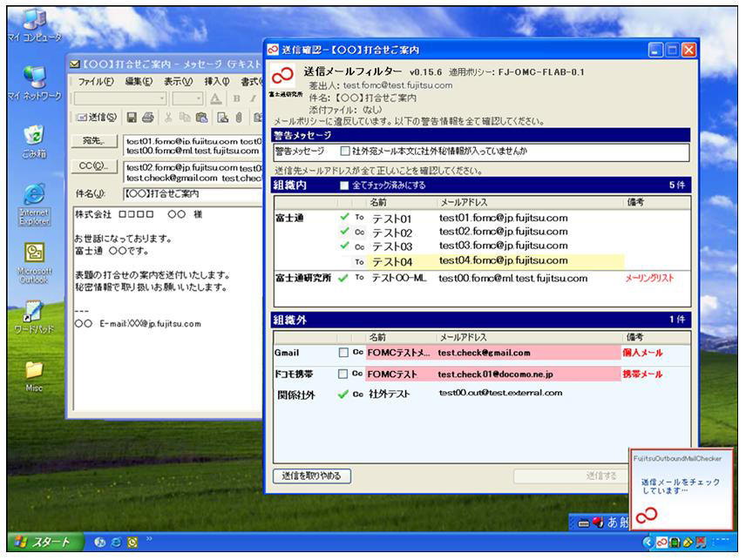746x560 pixels.
Task: Check the warning message confidential info checkbox
Action: [344, 152]
